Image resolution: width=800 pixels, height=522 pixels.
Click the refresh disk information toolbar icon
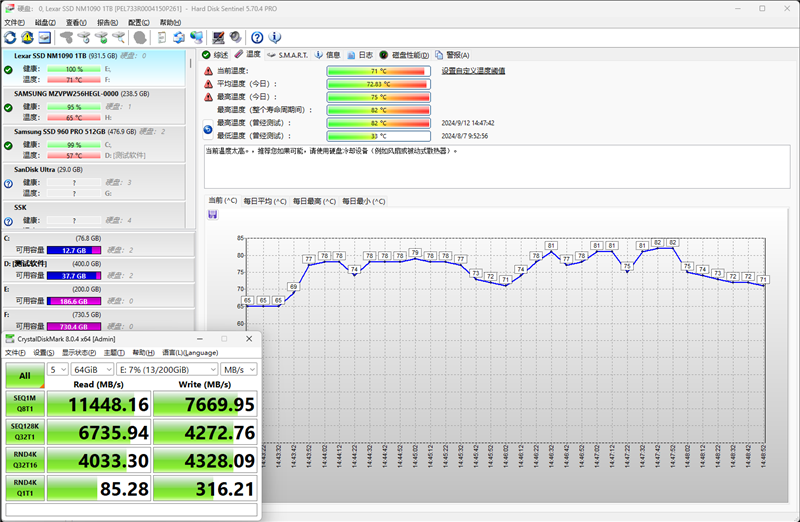[10, 37]
